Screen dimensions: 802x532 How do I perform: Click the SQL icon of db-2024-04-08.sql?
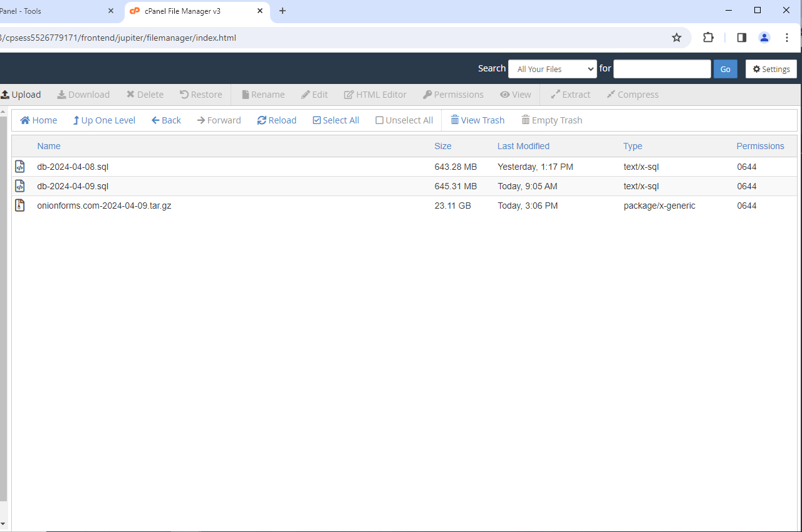tap(20, 167)
